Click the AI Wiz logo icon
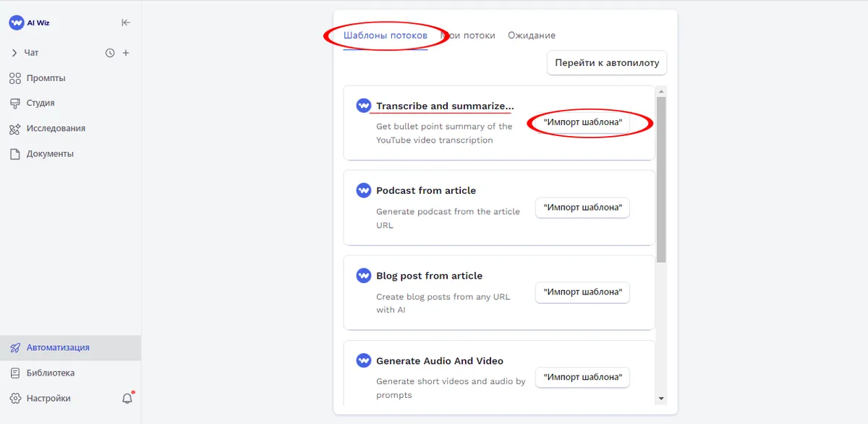 tap(17, 22)
